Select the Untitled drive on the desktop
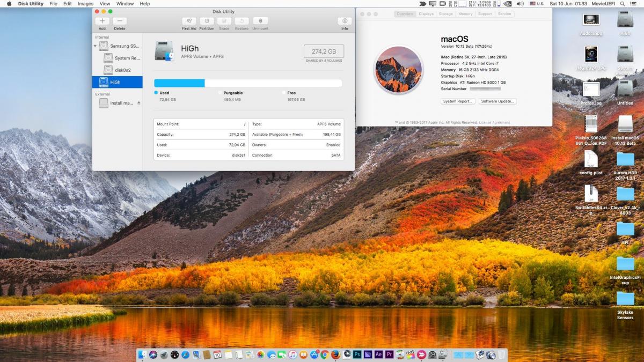Viewport: 644px width, 362px height. pos(625,92)
